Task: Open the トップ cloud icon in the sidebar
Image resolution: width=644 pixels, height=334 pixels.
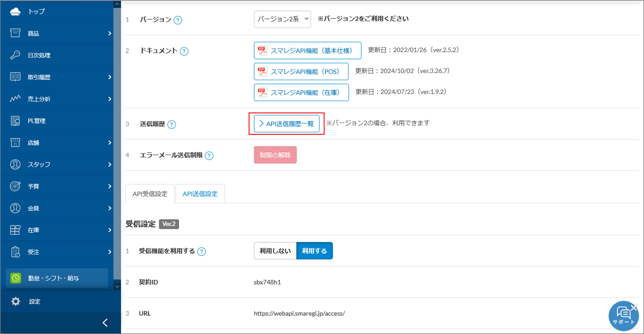Action: tap(15, 11)
